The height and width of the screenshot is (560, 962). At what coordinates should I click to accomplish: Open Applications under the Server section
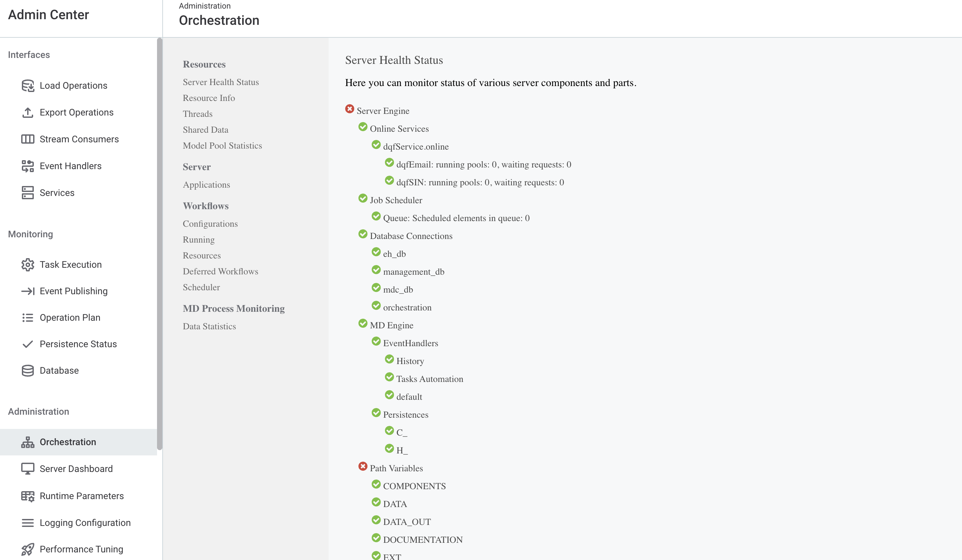(x=206, y=185)
